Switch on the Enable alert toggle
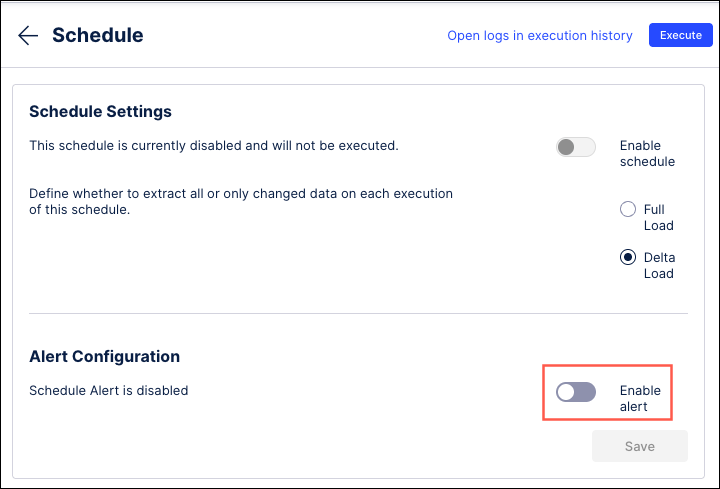Screen dimensions: 720x489 pos(576,392)
